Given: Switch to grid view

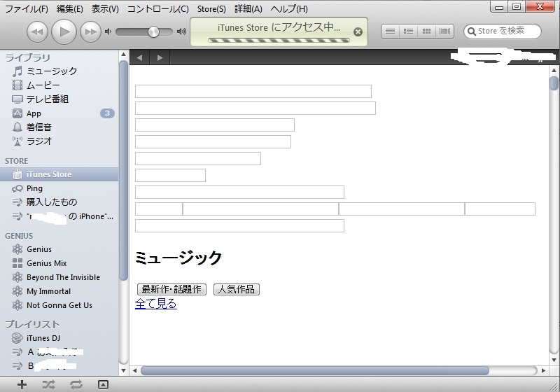Looking at the screenshot, I should point(426,31).
